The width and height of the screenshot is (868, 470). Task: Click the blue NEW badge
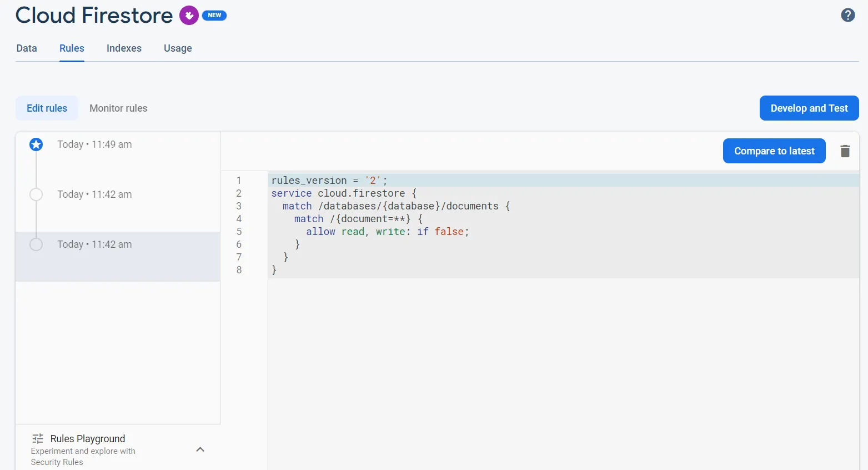click(214, 16)
